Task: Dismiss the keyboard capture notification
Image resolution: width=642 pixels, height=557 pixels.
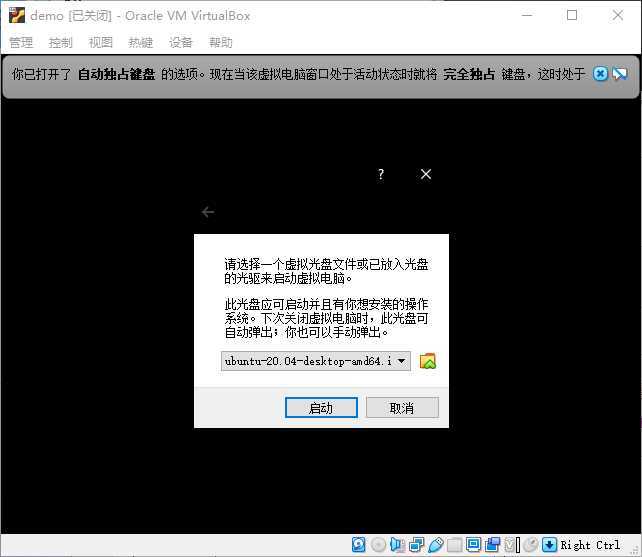Action: [600, 74]
